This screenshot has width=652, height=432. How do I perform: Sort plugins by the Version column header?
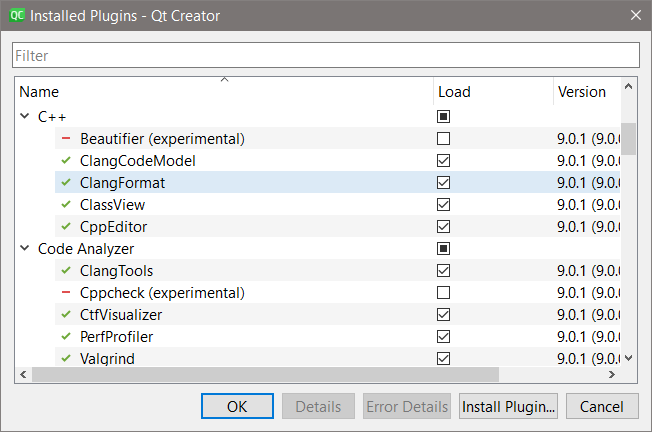coord(587,91)
